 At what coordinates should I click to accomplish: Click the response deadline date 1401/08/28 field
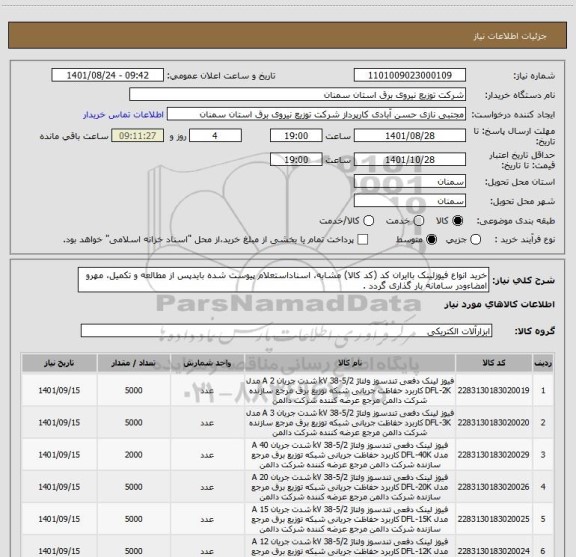pos(410,136)
